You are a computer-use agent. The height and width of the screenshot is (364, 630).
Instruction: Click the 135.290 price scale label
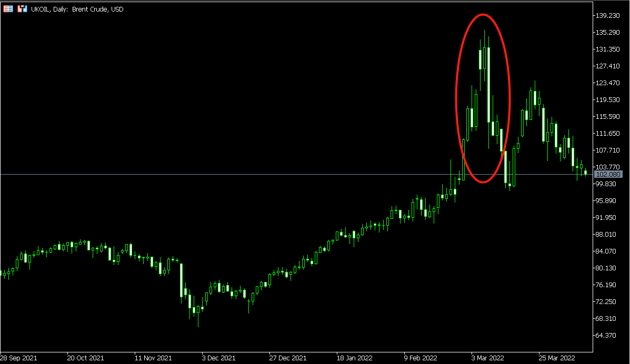[607, 33]
